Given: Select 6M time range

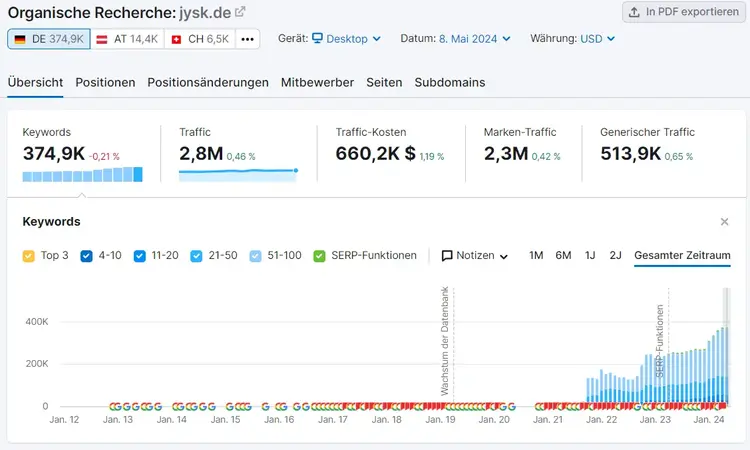Looking at the screenshot, I should (x=563, y=255).
